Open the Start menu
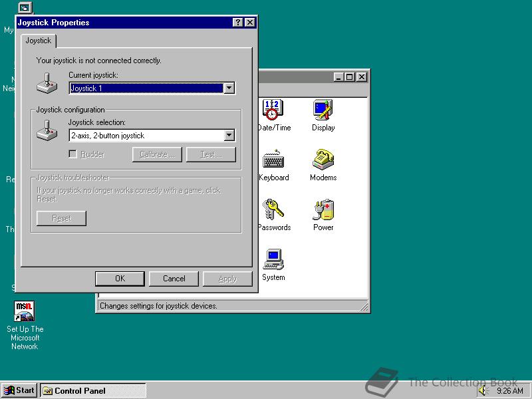 click(18, 390)
